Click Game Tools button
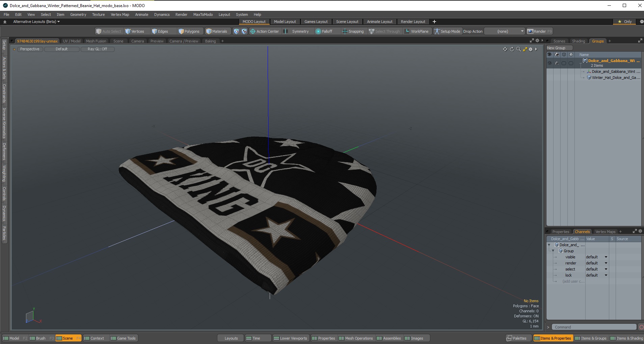 [x=123, y=338]
